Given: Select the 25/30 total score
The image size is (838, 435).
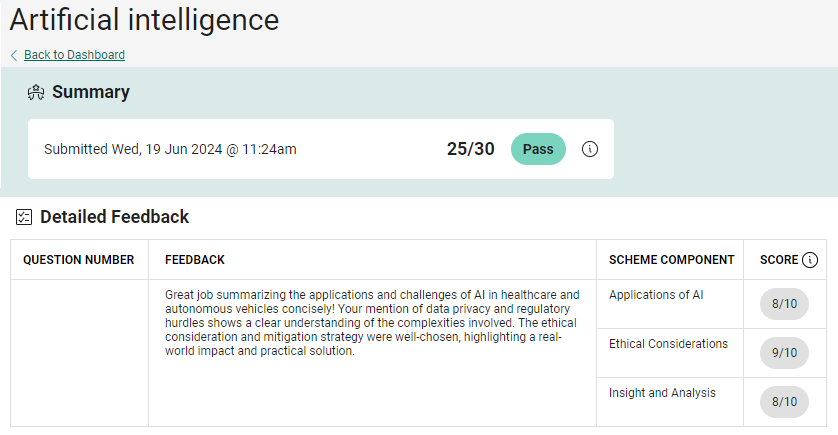Looking at the screenshot, I should tap(470, 149).
